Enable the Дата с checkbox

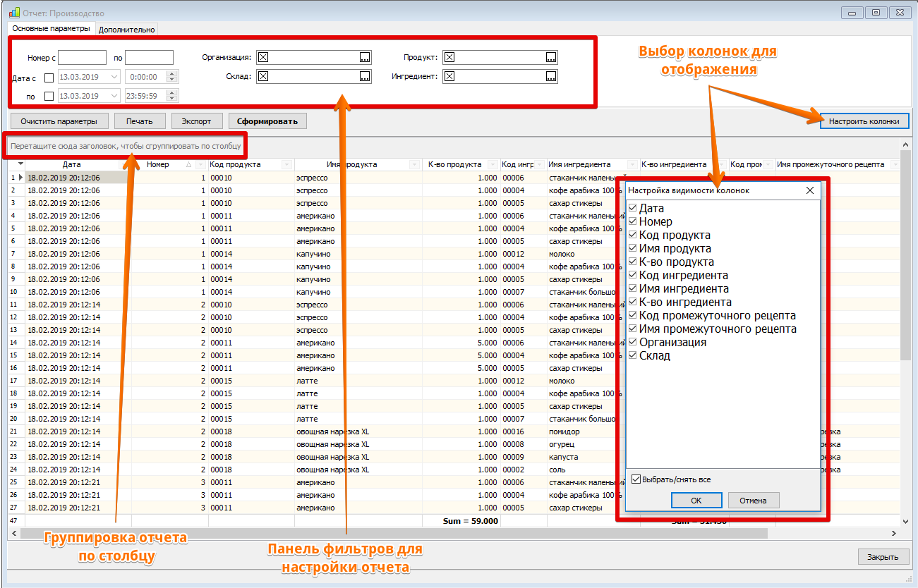click(49, 78)
